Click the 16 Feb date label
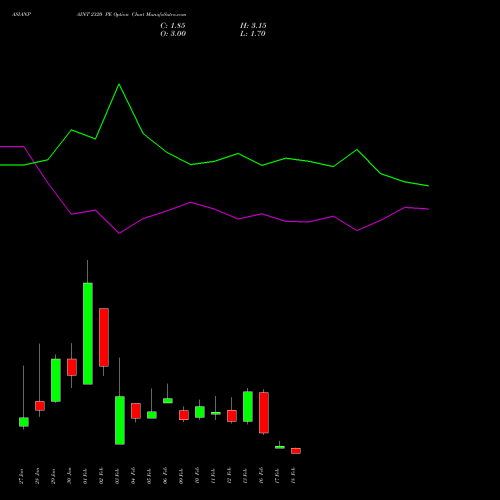This screenshot has width=500, height=500. point(262,476)
